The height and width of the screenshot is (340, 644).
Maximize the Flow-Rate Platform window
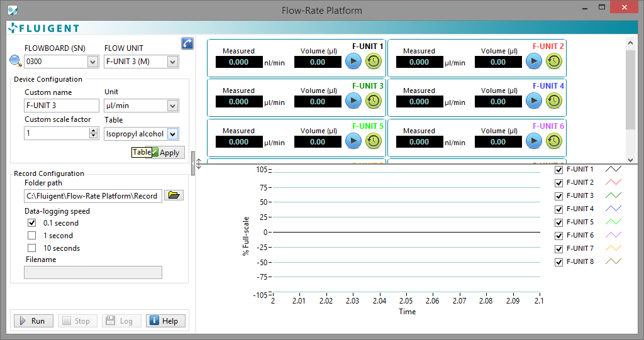coord(602,8)
